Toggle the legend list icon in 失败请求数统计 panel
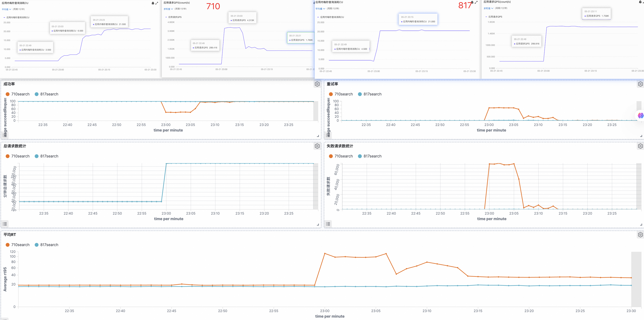The image size is (644, 320). point(328,224)
